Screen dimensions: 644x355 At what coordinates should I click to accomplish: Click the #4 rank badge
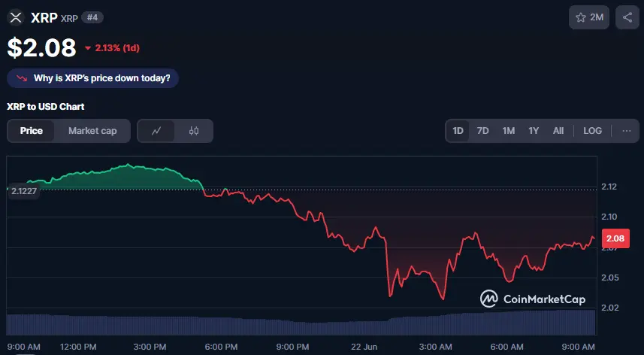click(92, 17)
